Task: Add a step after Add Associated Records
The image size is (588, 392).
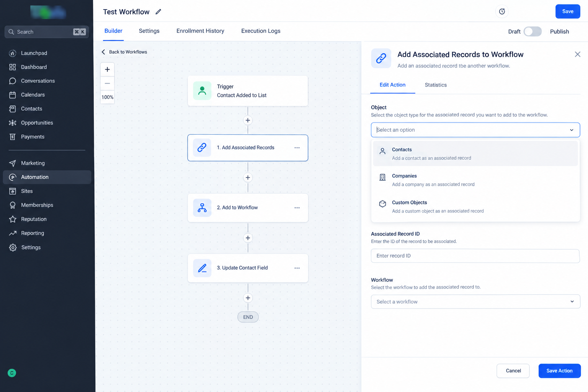Action: (248, 178)
